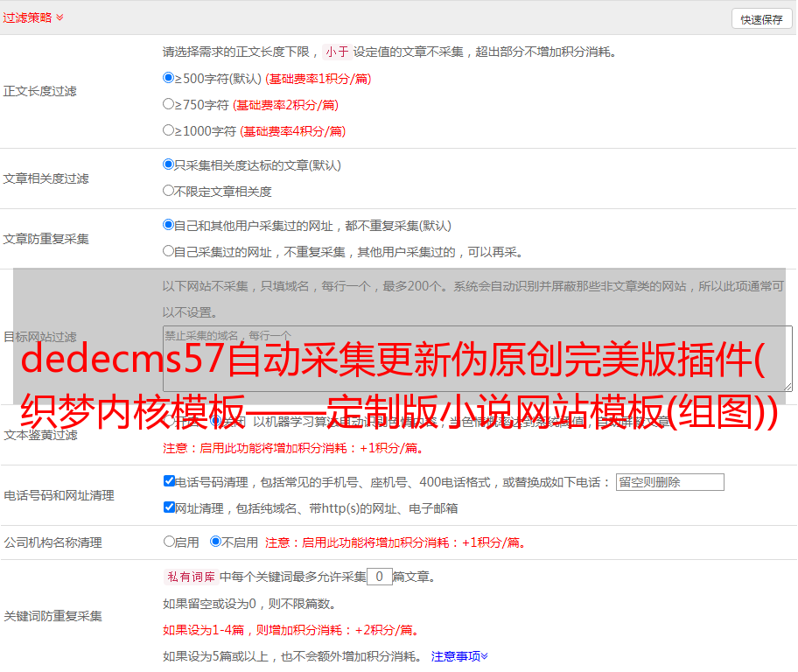Select ≥1000字符 length option
The height and width of the screenshot is (672, 798).
(168, 130)
